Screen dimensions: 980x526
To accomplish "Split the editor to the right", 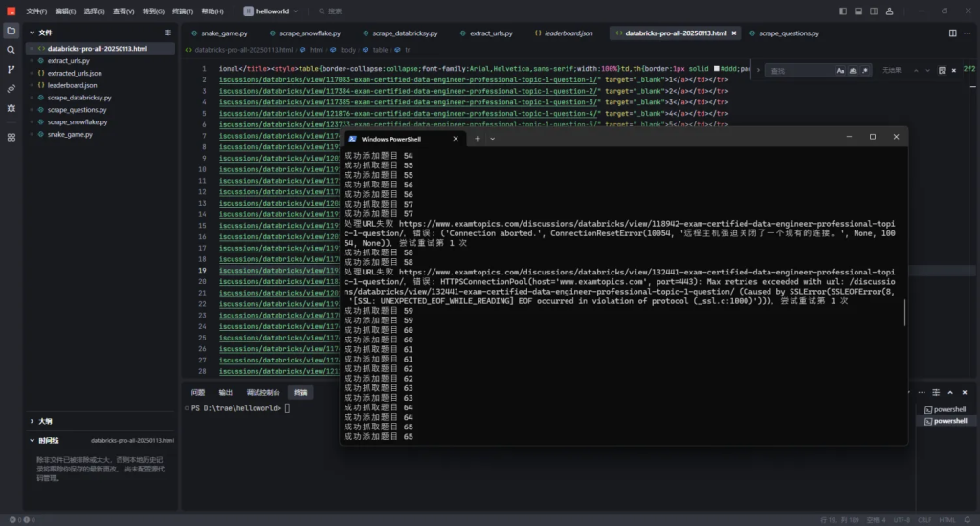I will 952,33.
